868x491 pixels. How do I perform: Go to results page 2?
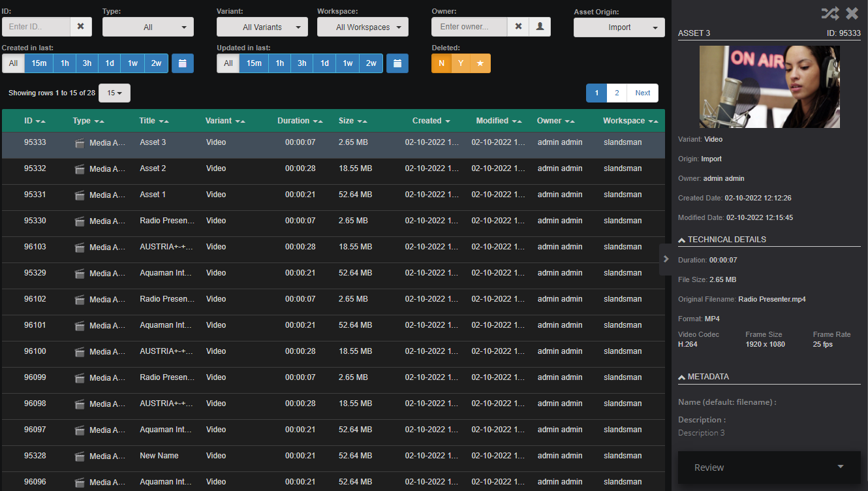click(x=616, y=93)
